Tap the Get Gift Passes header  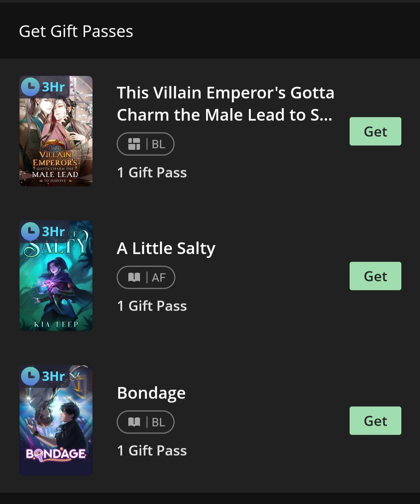click(76, 31)
